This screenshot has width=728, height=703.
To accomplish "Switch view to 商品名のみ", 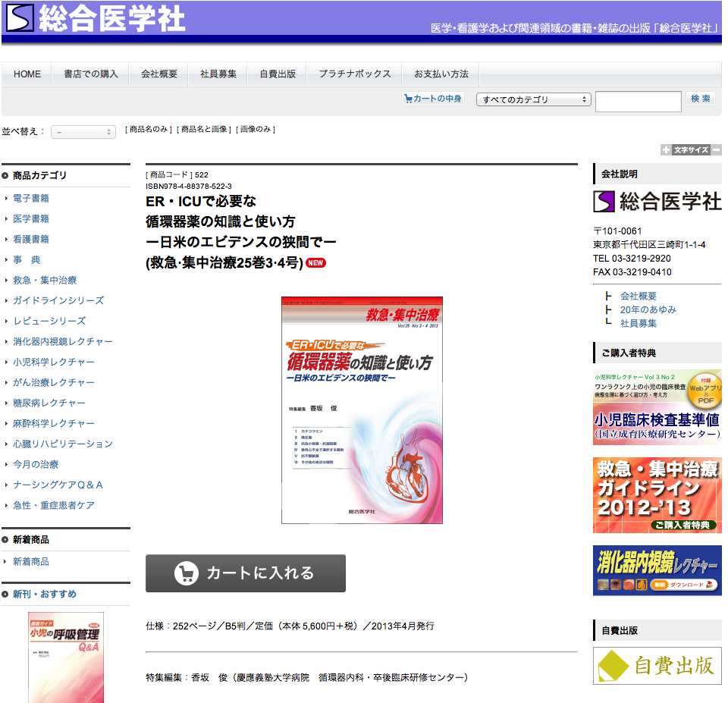I will click(x=148, y=129).
